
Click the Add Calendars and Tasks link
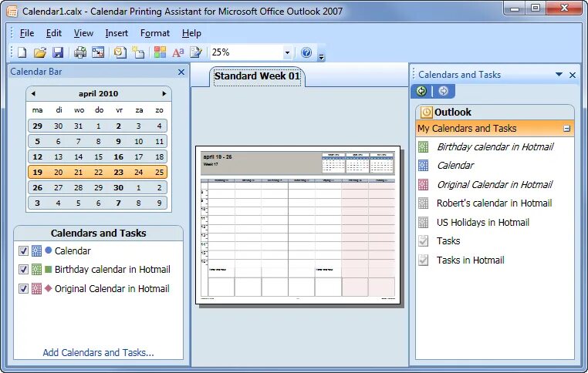[x=98, y=353]
